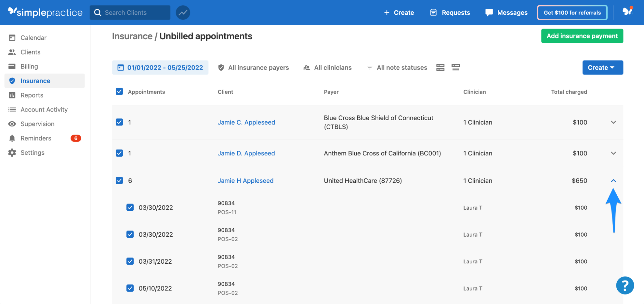
Task: Click the Create plus option in header
Action: click(x=399, y=13)
